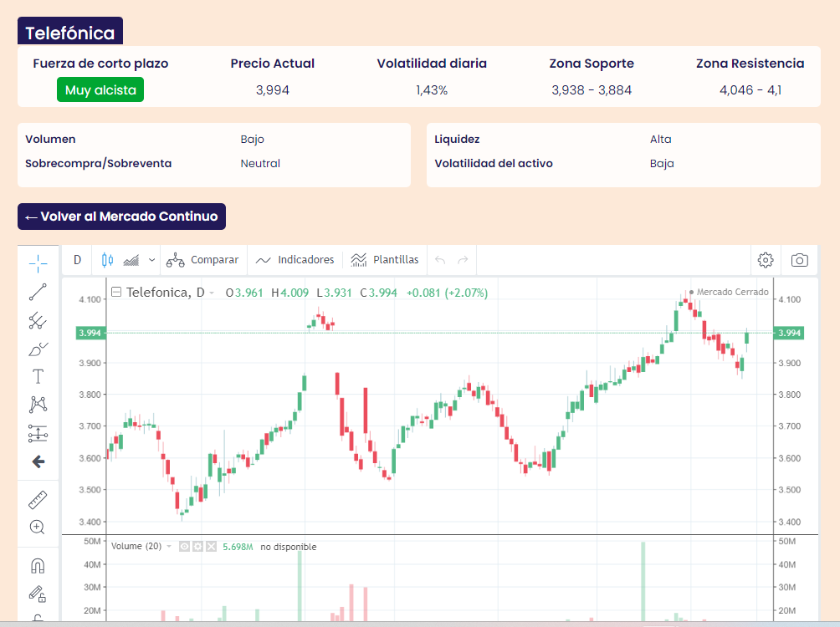Collapse the Telefonica legend box
The image size is (840, 627).
[x=116, y=293]
